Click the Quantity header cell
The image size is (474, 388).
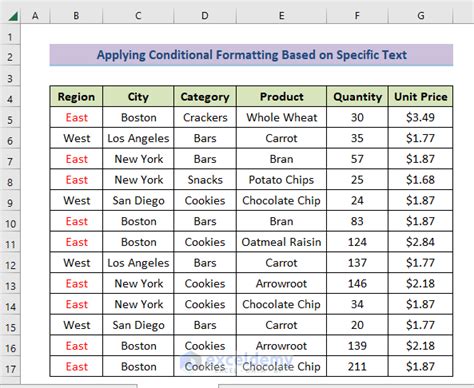click(x=357, y=97)
